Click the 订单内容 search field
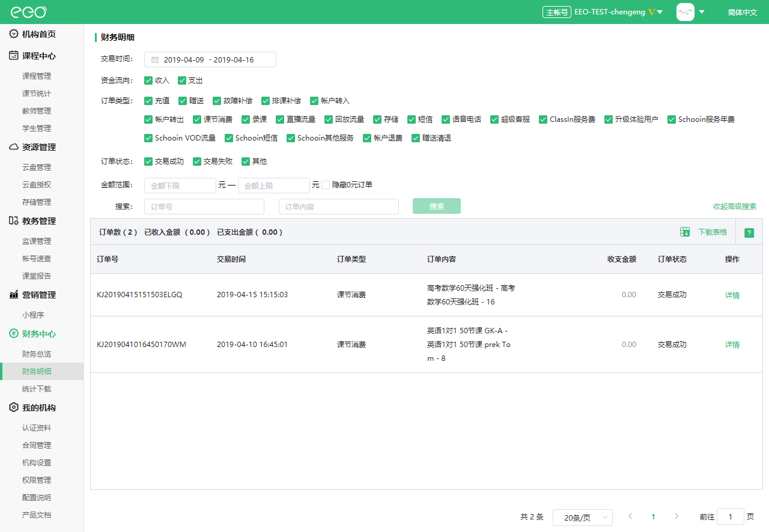Viewport: 769px width, 532px height. [339, 207]
